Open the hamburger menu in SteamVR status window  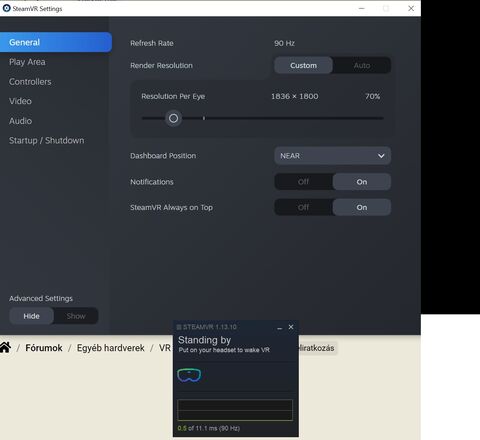(x=179, y=327)
